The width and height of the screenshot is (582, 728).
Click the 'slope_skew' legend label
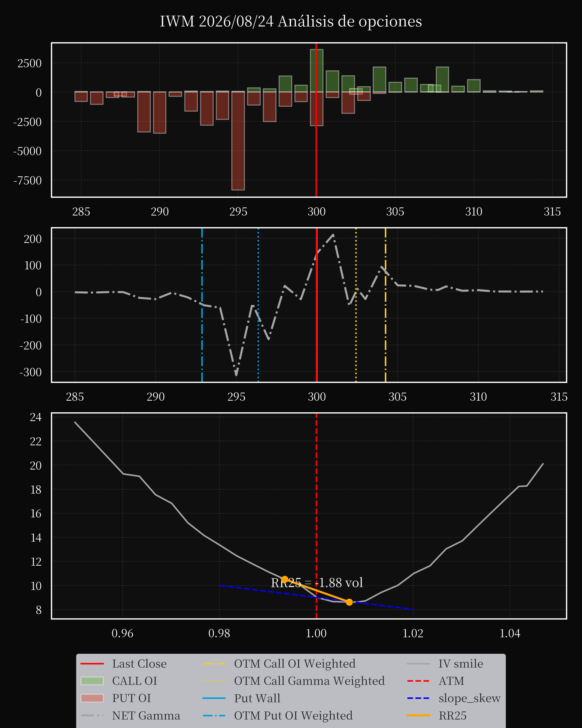pos(470,698)
